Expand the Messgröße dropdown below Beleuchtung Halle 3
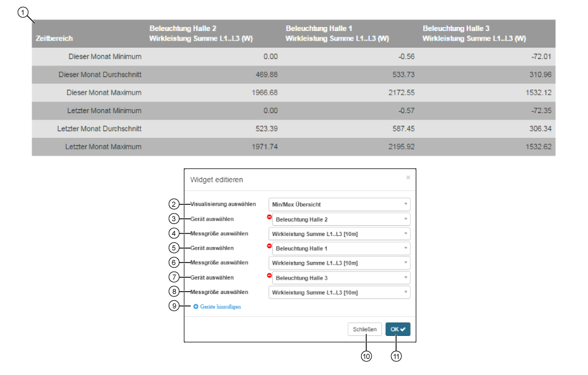The height and width of the screenshot is (375, 588). (x=339, y=292)
